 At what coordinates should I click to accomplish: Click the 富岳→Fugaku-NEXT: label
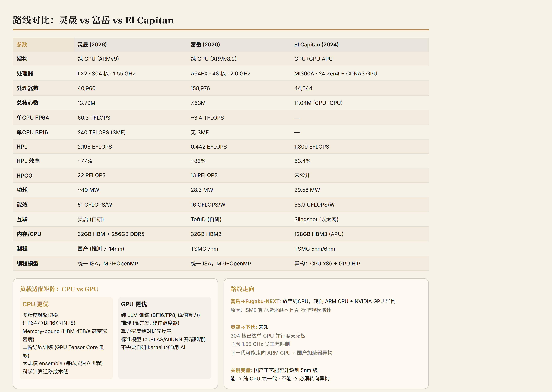[256, 302]
